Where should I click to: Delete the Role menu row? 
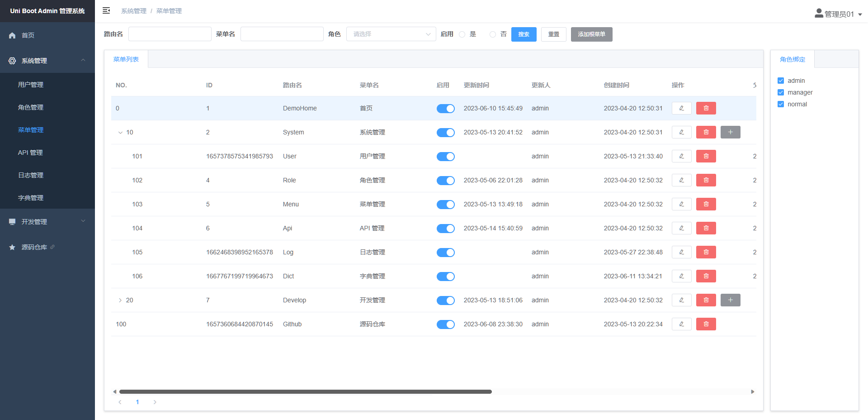click(706, 180)
